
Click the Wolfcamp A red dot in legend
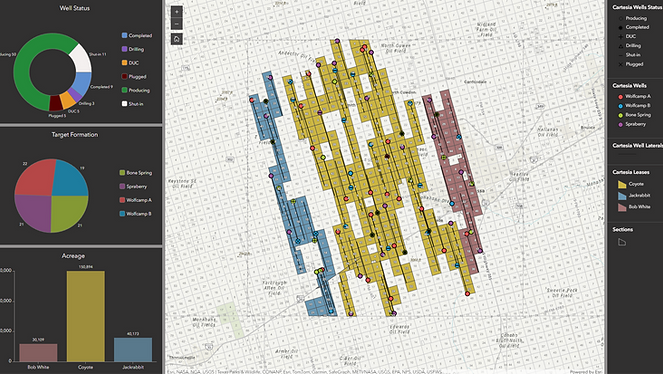pos(621,97)
